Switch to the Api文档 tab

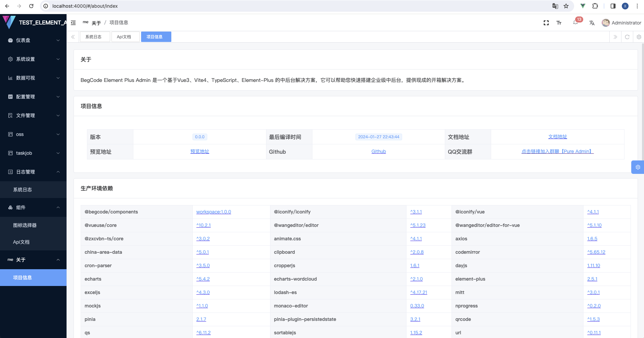pyautogui.click(x=124, y=37)
